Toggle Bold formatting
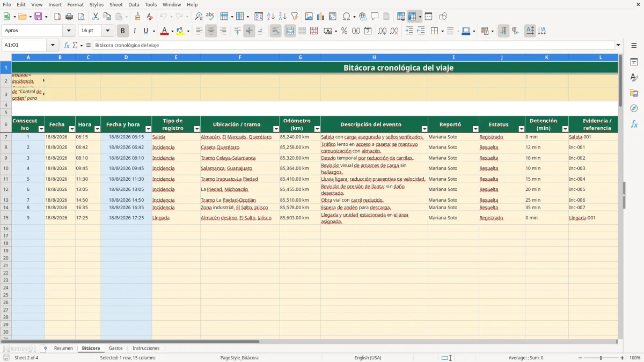644x362 pixels. point(123,31)
